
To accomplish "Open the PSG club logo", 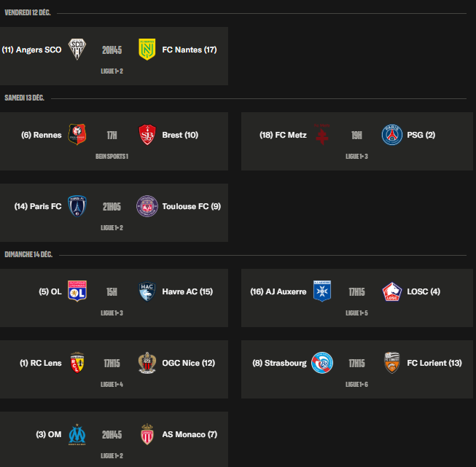I will pyautogui.click(x=392, y=135).
